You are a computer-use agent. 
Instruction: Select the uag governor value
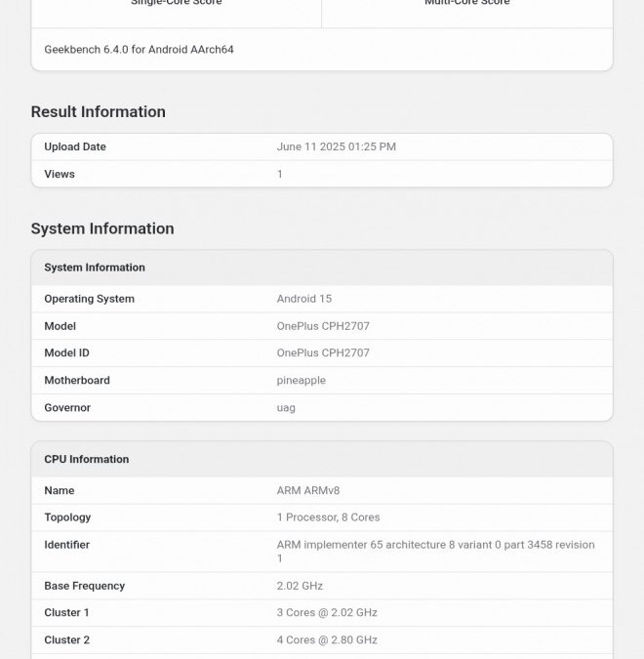[x=286, y=408]
